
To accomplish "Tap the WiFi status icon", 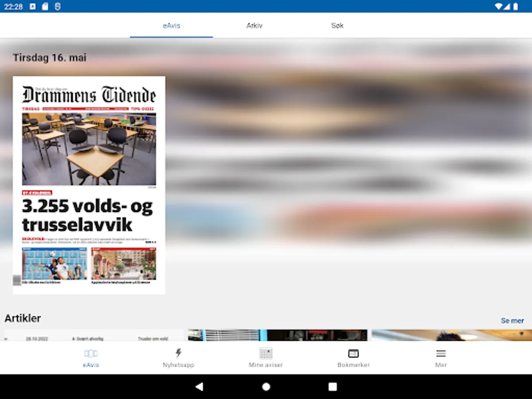I will tap(499, 7).
